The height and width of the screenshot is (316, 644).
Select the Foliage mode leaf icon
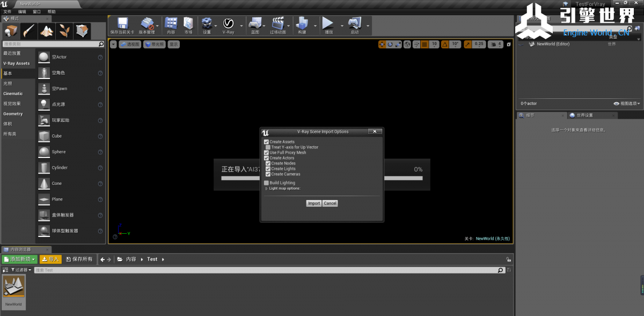click(x=64, y=31)
